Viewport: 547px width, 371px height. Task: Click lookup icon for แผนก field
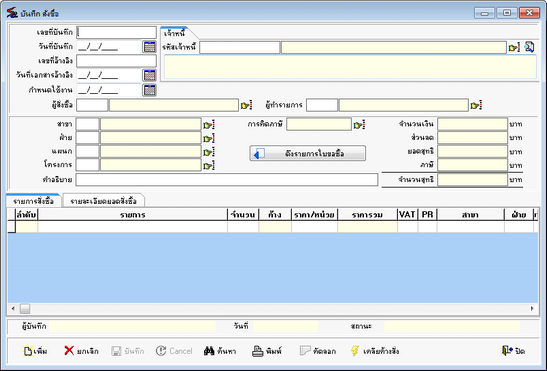point(209,152)
